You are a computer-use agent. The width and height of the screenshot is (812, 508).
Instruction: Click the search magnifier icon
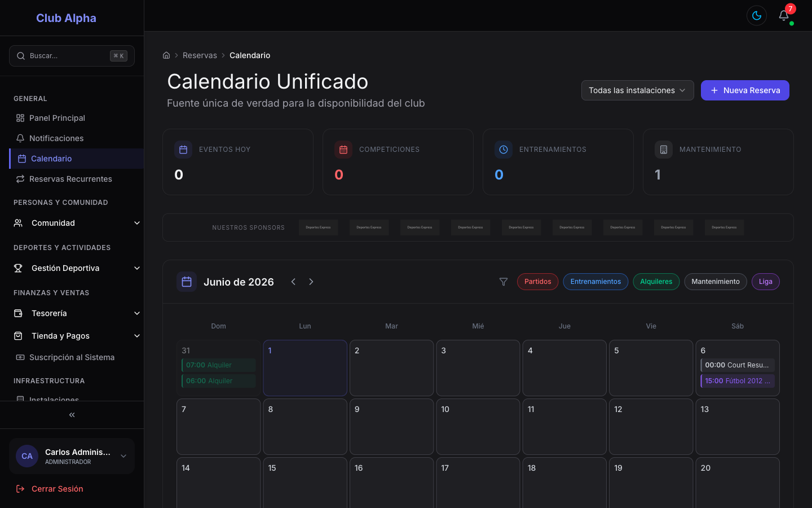pos(21,56)
